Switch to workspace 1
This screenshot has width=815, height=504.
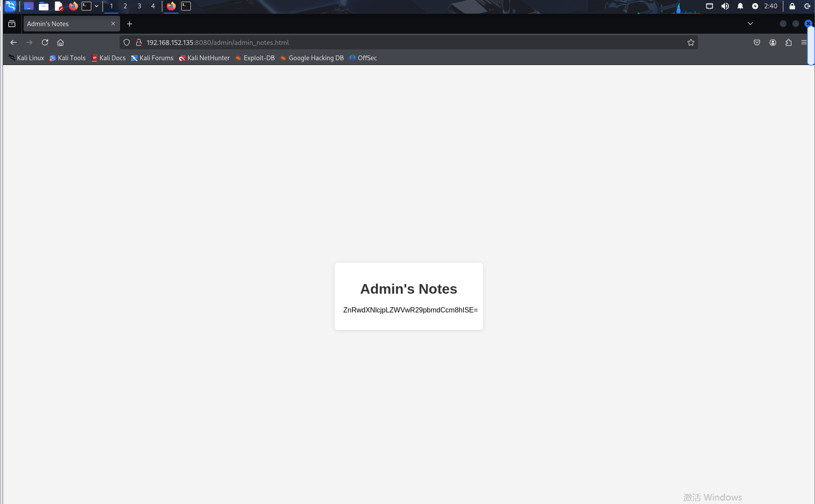111,6
